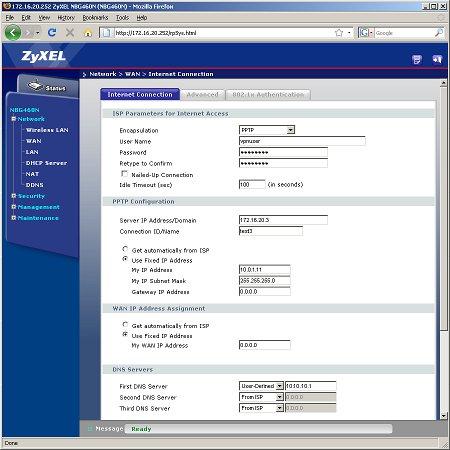Open WAN in the sidebar
Image resolution: width=450 pixels, height=450 pixels.
pyautogui.click(x=34, y=141)
